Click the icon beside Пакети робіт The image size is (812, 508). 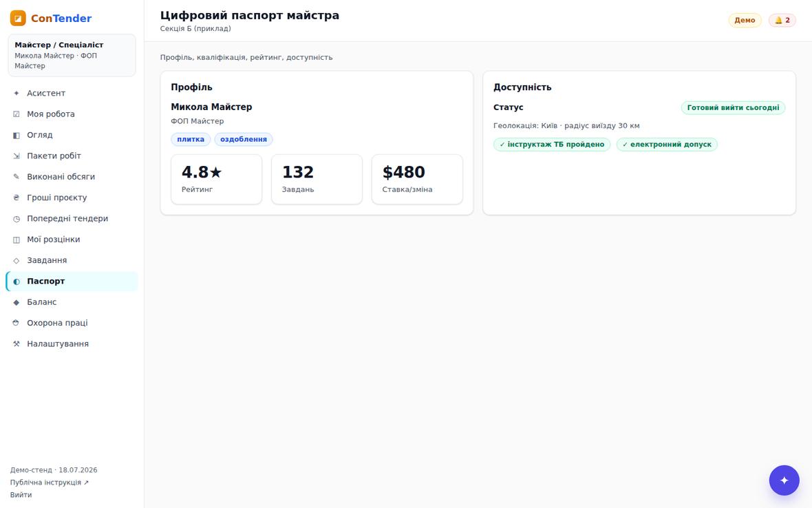click(x=17, y=156)
